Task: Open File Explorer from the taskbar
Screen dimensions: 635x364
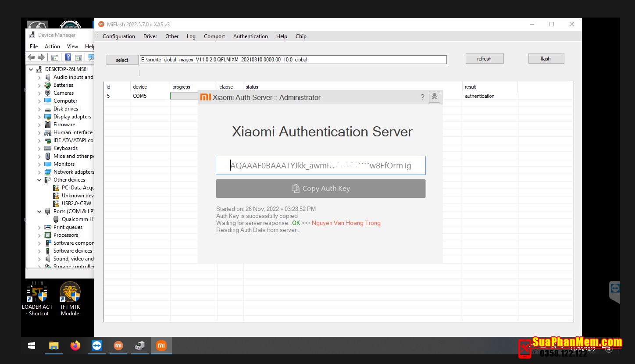Action: click(x=54, y=346)
